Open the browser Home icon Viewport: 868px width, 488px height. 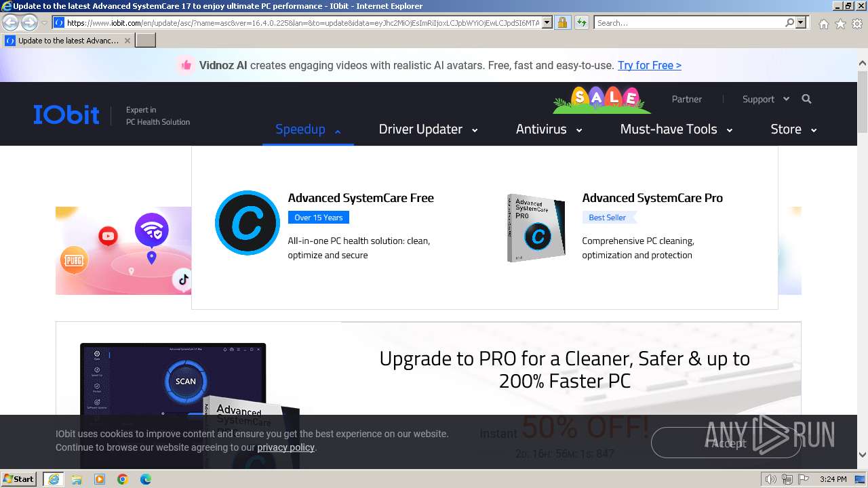pyautogui.click(x=823, y=24)
